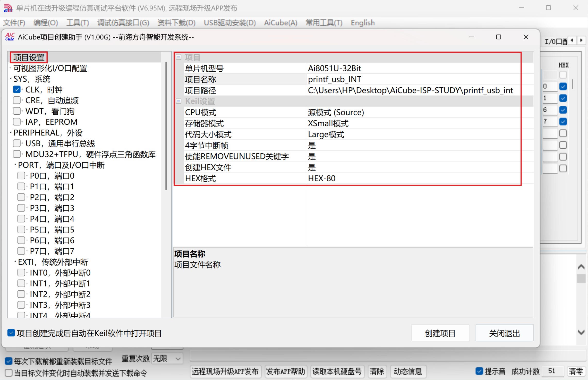This screenshot has width=588, height=380.
Task: Click the 创建项目 button
Action: click(440, 333)
